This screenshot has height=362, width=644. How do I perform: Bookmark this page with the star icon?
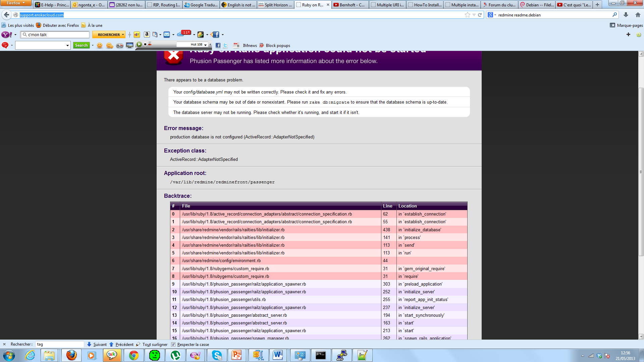(467, 15)
